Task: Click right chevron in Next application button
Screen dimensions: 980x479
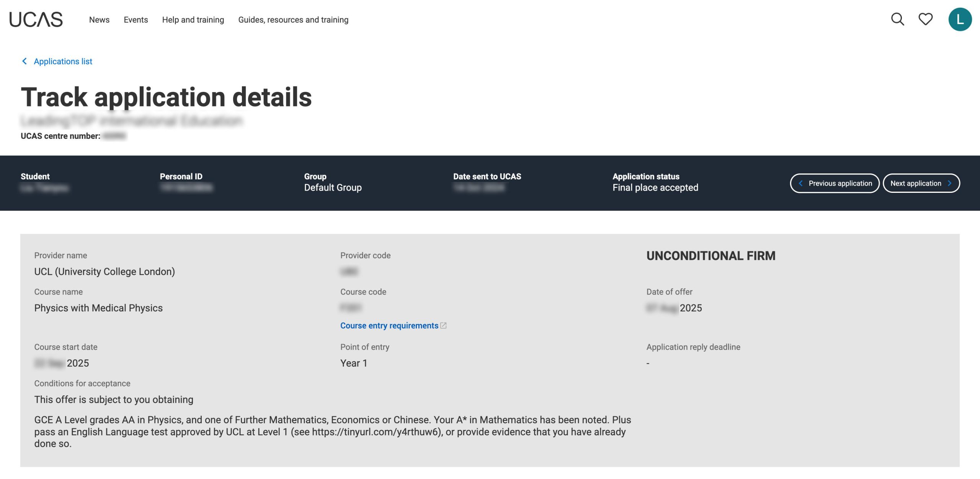Action: click(950, 183)
